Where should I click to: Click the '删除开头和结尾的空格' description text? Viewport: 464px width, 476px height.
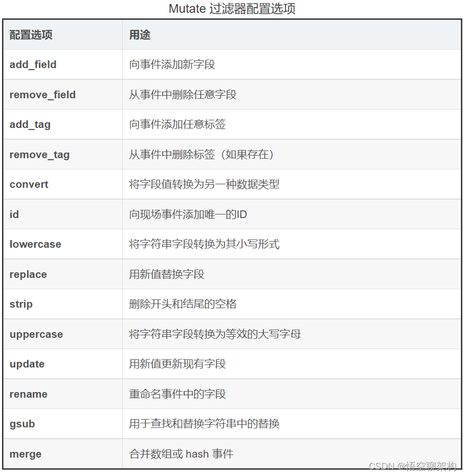[183, 304]
